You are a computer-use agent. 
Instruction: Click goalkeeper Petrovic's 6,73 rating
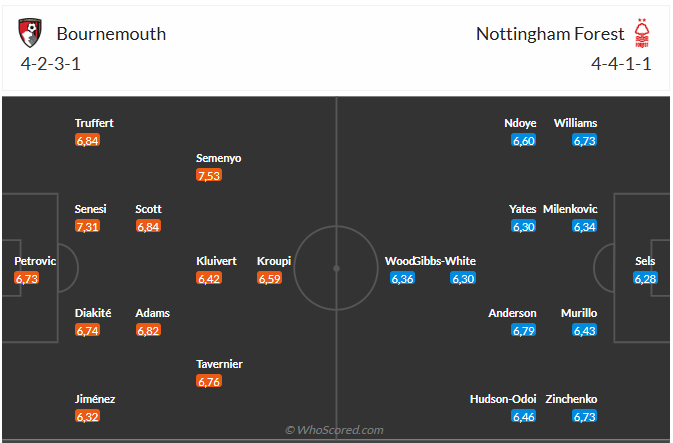(x=27, y=279)
